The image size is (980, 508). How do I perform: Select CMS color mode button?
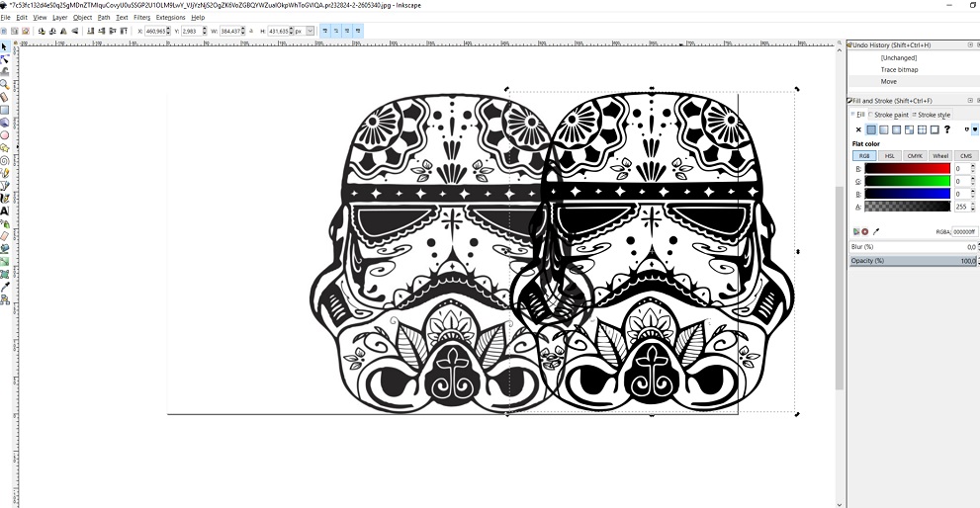[966, 155]
